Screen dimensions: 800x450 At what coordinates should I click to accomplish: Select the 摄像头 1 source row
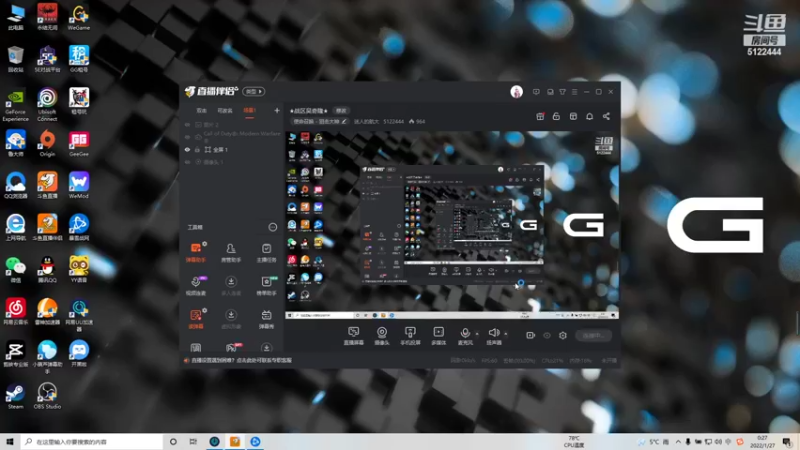(x=232, y=162)
